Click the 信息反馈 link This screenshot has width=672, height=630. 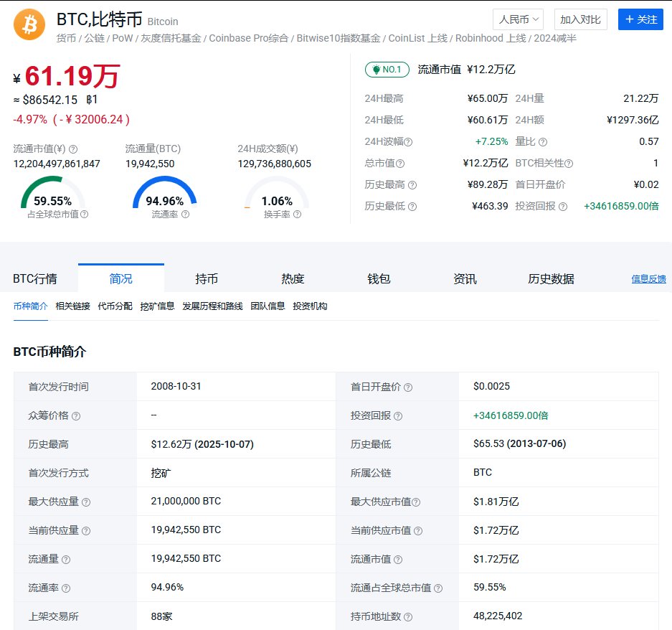coord(648,279)
